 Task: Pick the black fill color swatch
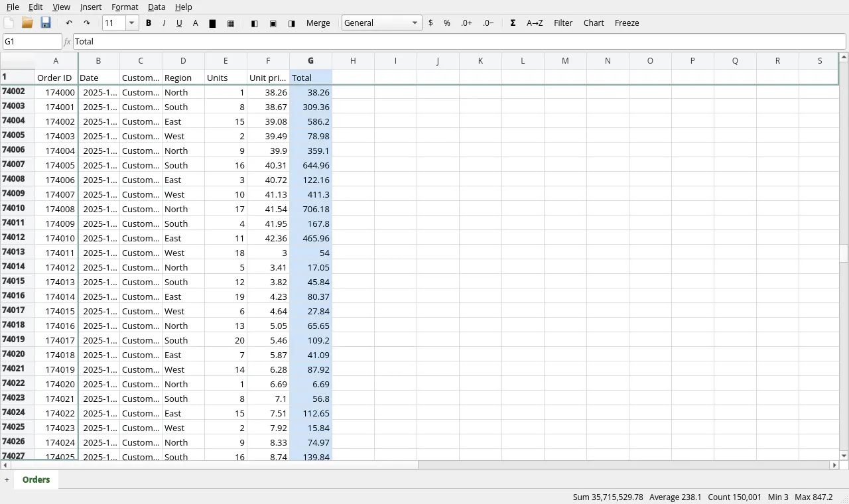point(212,23)
